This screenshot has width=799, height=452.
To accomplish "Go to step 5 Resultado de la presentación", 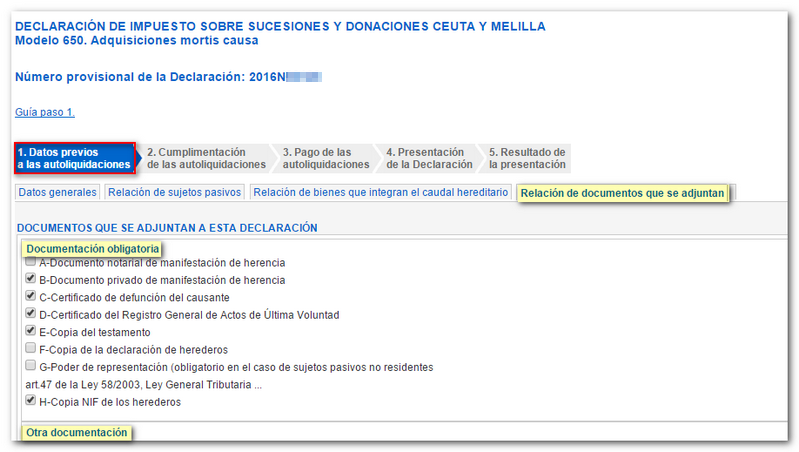I will [x=527, y=158].
